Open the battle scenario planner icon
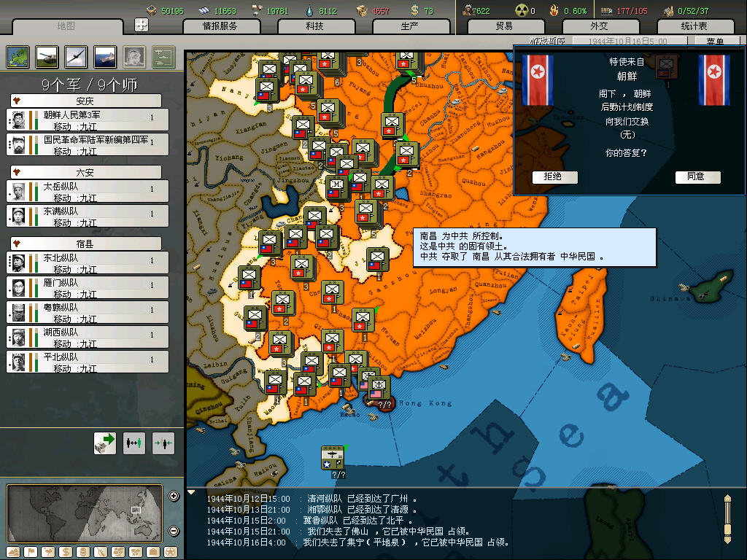 pos(163,57)
